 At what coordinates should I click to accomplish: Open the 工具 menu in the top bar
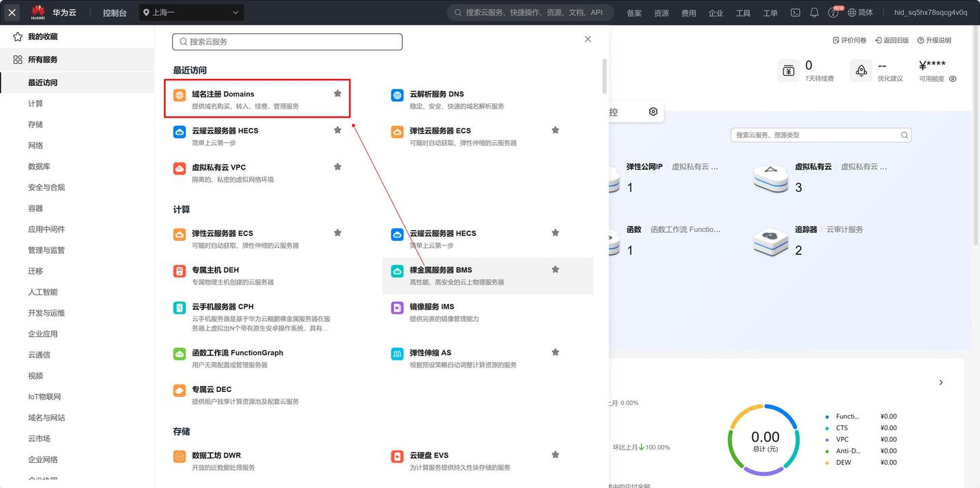[x=743, y=13]
